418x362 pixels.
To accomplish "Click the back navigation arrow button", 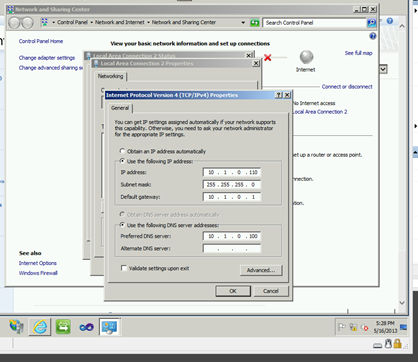I will [x=15, y=23].
